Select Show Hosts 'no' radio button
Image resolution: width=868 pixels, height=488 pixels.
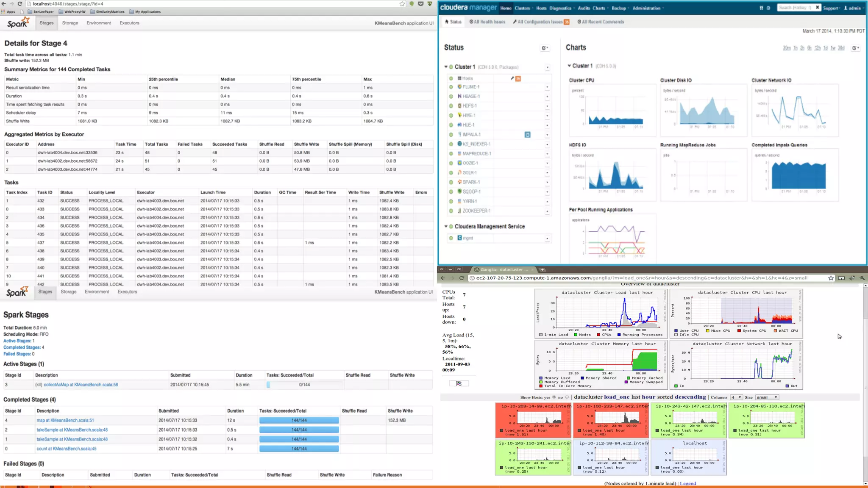point(567,397)
